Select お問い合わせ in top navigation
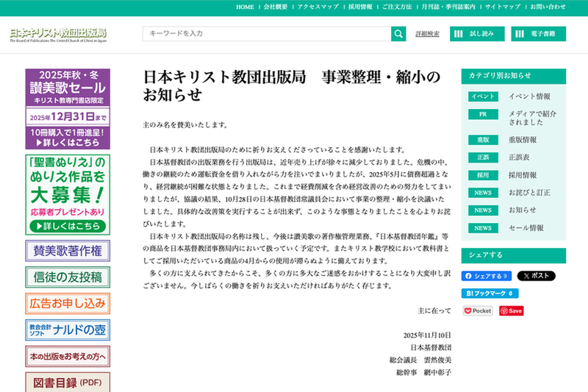Screen dimensions: 588x392 (548, 7)
